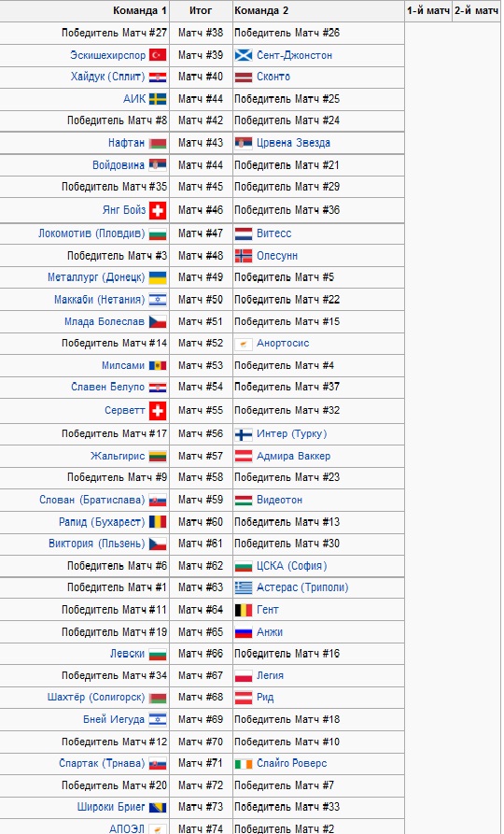This screenshot has width=504, height=834.
Task: Go to the ЦСКА (София) page
Action: (x=292, y=566)
